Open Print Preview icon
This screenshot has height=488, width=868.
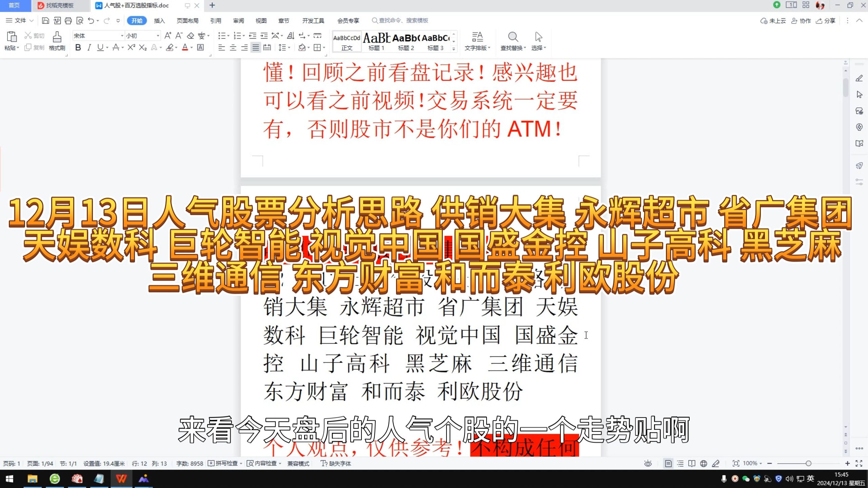(x=80, y=21)
